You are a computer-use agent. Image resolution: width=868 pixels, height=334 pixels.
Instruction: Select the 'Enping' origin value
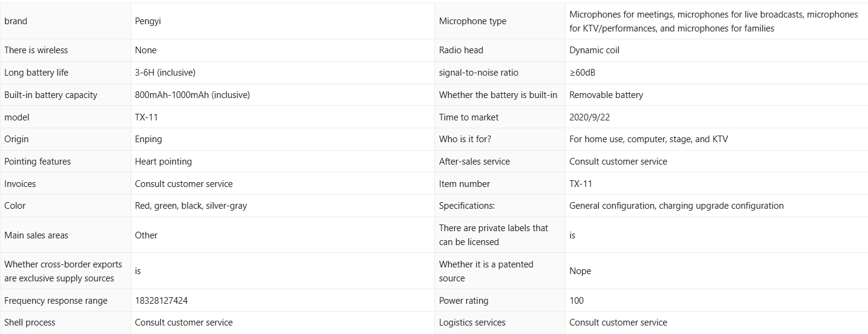click(148, 139)
